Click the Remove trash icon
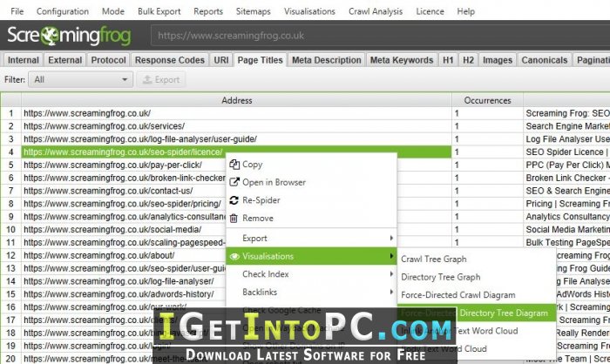610x364 pixels. 234,219
